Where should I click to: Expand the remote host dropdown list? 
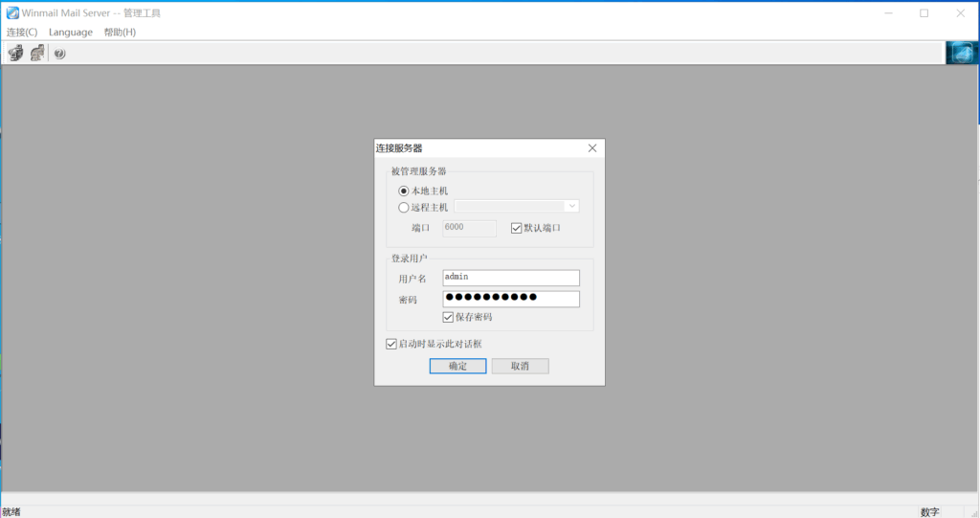coord(572,206)
